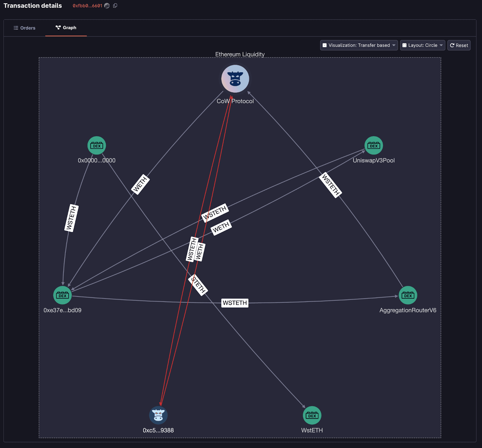The height and width of the screenshot is (448, 482).
Task: Click the Etherscan chart icon beside the hash
Action: (x=107, y=5)
